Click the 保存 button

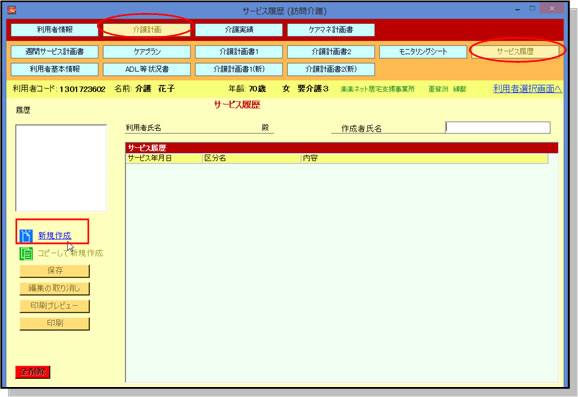pos(55,271)
